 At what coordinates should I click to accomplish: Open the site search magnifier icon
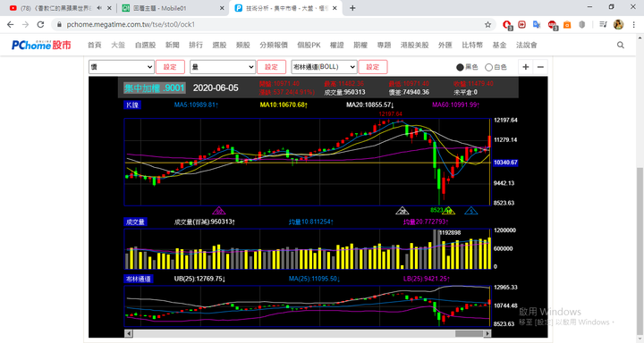pyautogui.click(x=621, y=46)
